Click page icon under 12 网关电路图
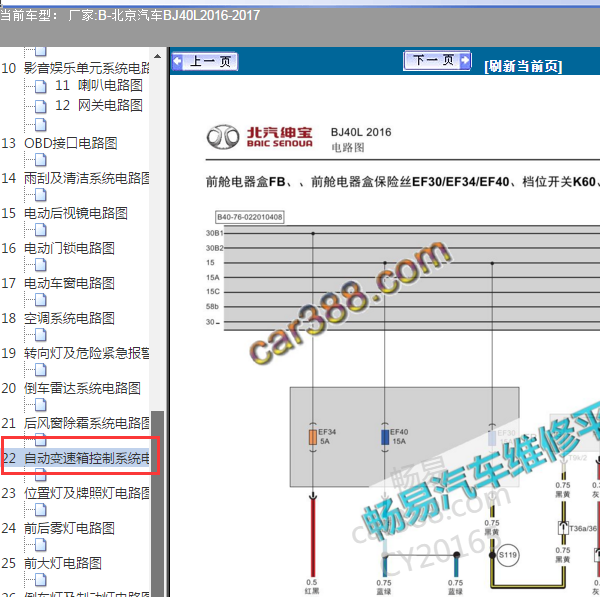The width and height of the screenshot is (600, 597). [x=41, y=125]
